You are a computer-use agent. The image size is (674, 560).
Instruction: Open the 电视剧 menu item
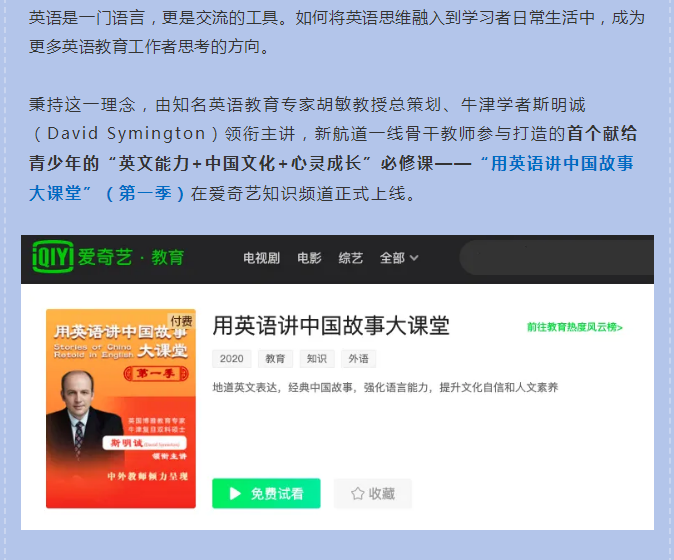pos(261,258)
